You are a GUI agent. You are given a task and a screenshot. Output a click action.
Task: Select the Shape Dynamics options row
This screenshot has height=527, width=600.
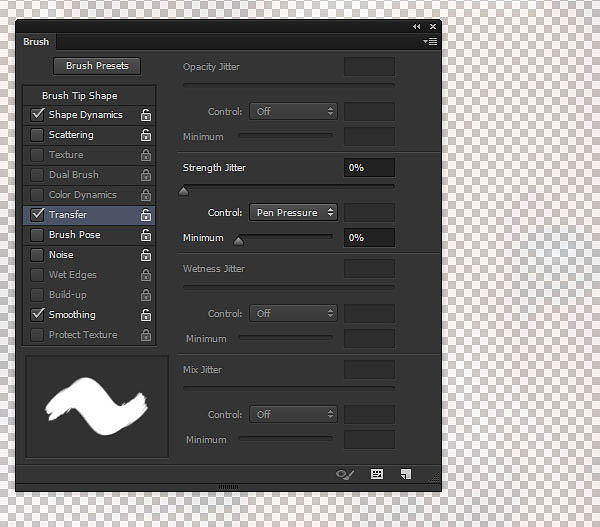(x=89, y=115)
